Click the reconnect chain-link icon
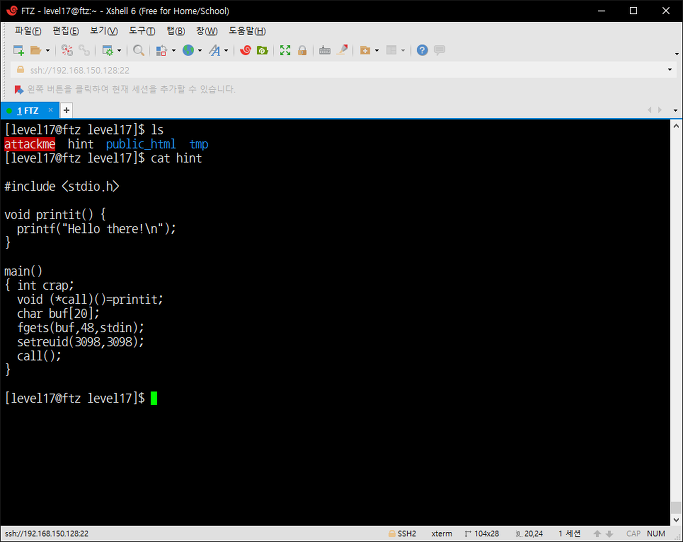The image size is (683, 542). [84, 51]
